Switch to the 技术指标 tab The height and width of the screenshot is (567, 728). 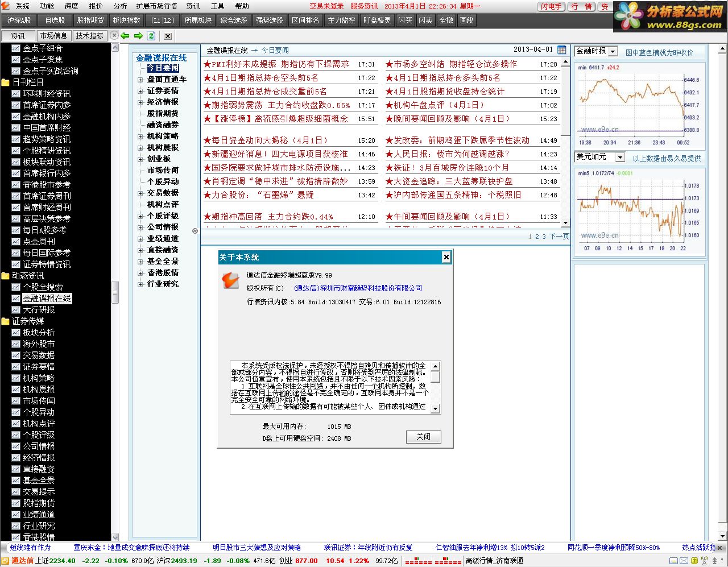click(x=89, y=36)
